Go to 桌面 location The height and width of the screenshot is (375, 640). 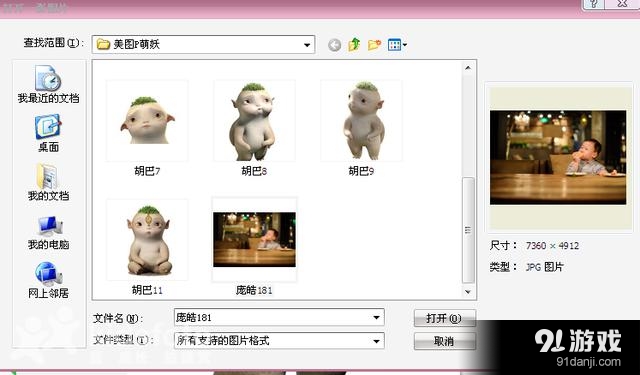[x=48, y=133]
